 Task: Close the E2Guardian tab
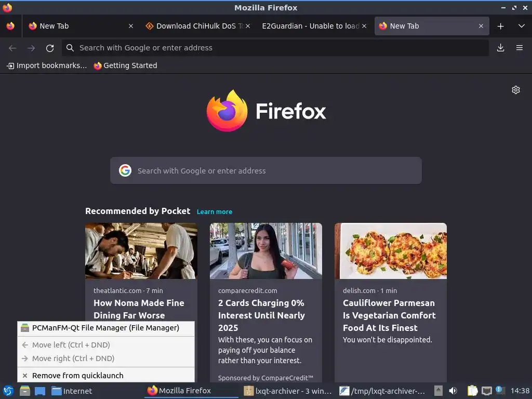[364, 26]
